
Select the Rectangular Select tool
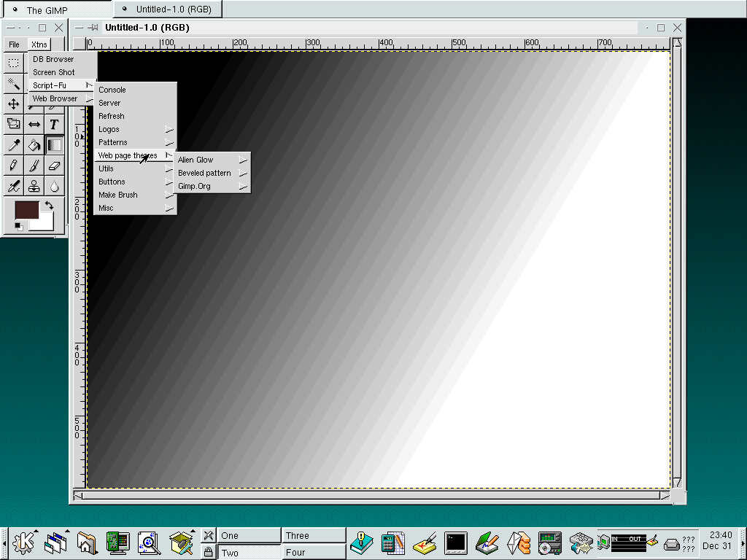[x=13, y=63]
